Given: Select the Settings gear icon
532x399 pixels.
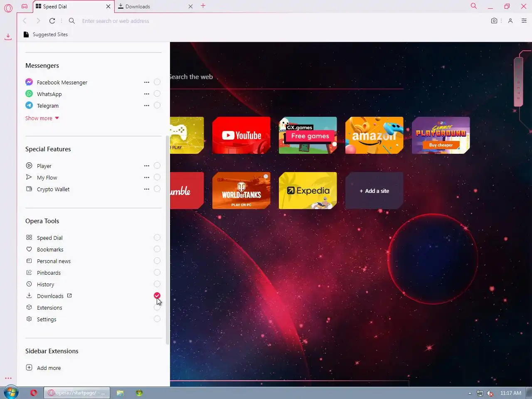Looking at the screenshot, I should click(x=29, y=319).
